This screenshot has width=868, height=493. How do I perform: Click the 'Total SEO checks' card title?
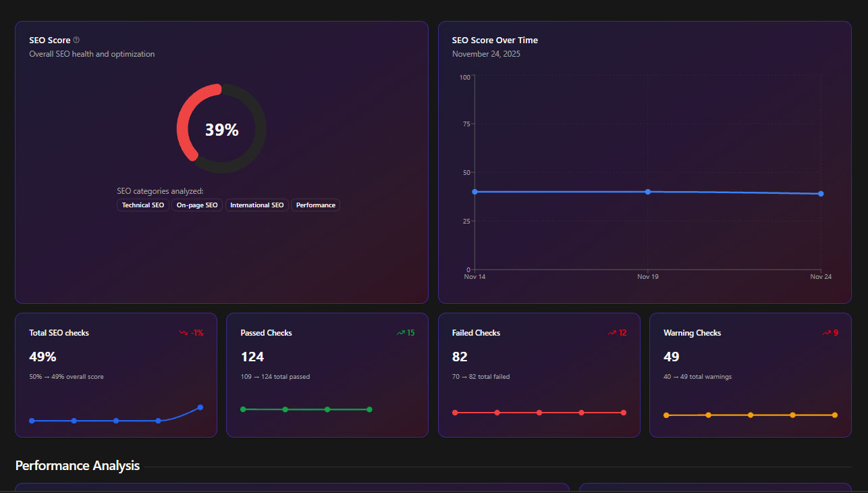point(59,333)
